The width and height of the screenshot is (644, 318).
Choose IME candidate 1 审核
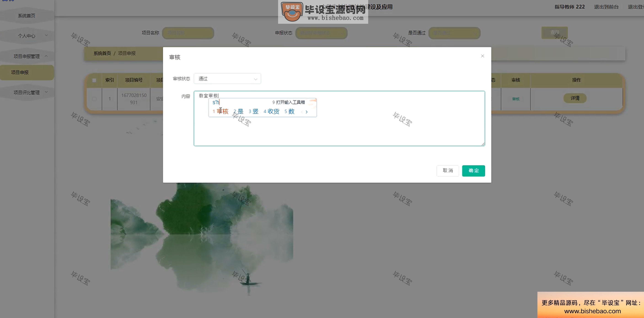[x=220, y=111]
